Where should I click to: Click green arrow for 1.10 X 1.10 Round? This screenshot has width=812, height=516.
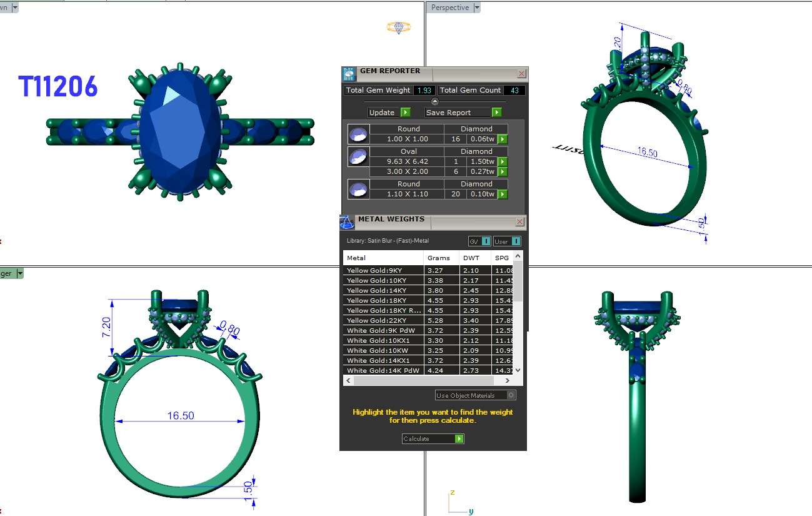(502, 195)
